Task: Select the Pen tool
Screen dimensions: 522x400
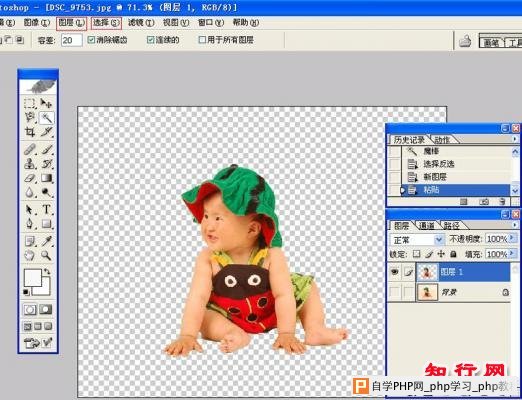Action: pyautogui.click(x=30, y=224)
